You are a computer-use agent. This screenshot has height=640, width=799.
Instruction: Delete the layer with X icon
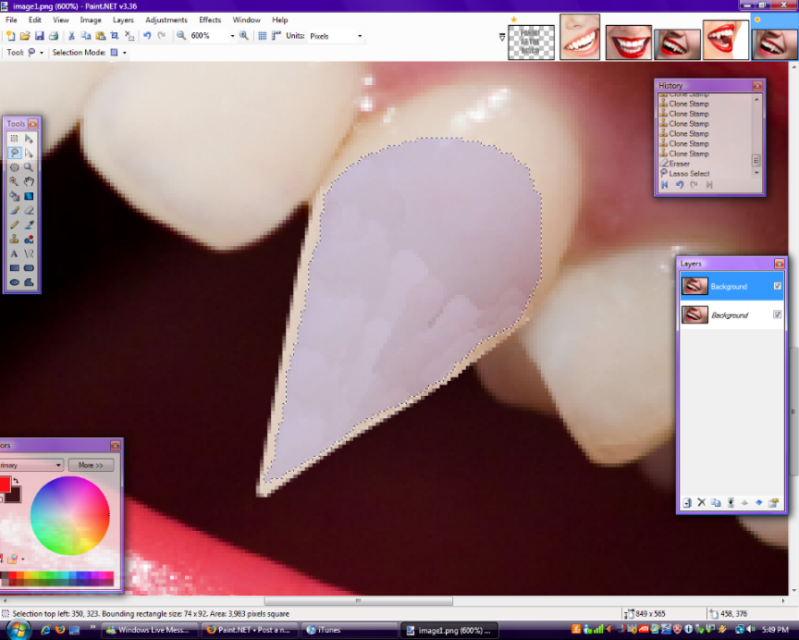click(x=701, y=503)
